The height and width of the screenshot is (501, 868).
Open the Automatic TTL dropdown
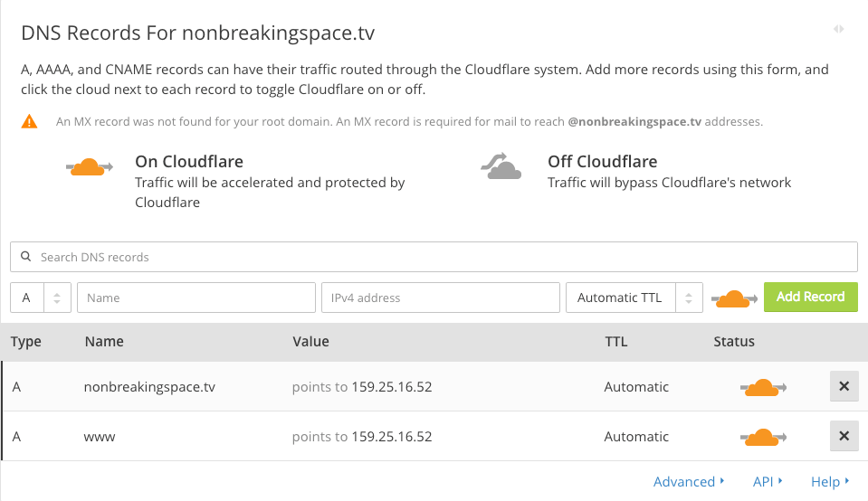point(634,298)
